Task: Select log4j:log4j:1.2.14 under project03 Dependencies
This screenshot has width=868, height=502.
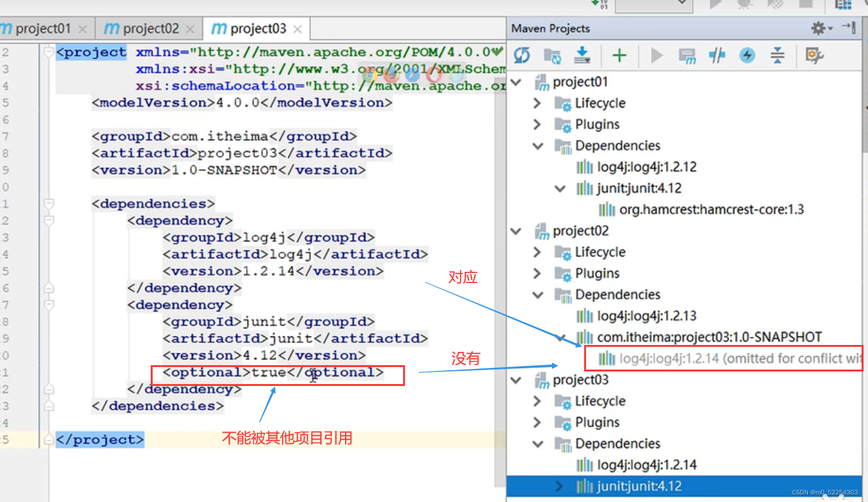Action: 647,465
